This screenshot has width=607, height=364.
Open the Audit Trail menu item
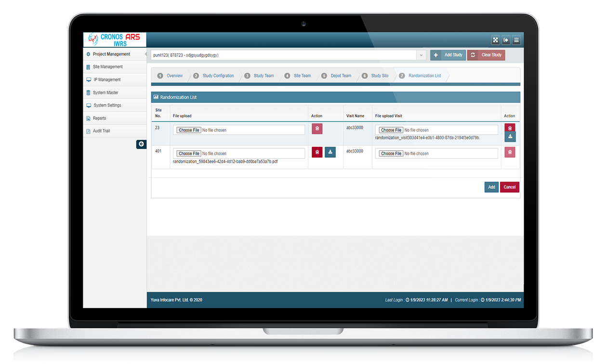pos(101,131)
